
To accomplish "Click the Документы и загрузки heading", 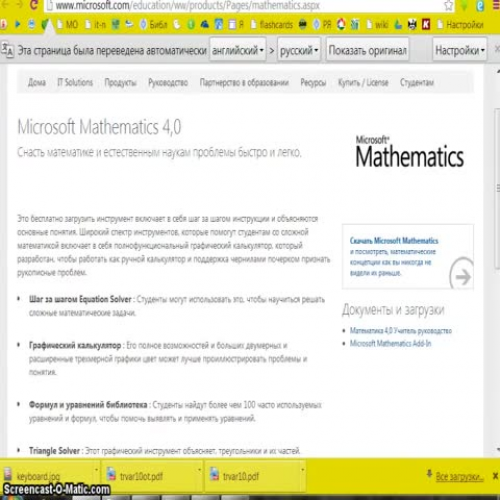I will [393, 310].
